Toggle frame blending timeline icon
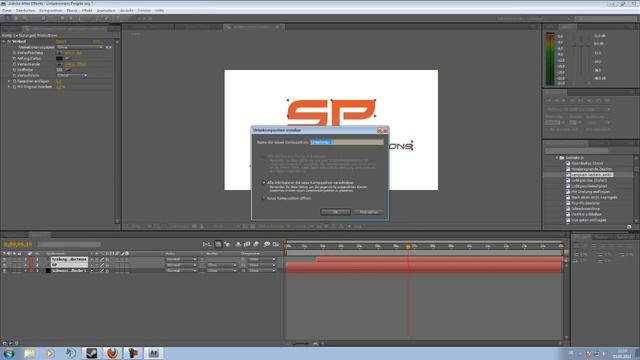The width and height of the screenshot is (640, 360). pos(247,244)
